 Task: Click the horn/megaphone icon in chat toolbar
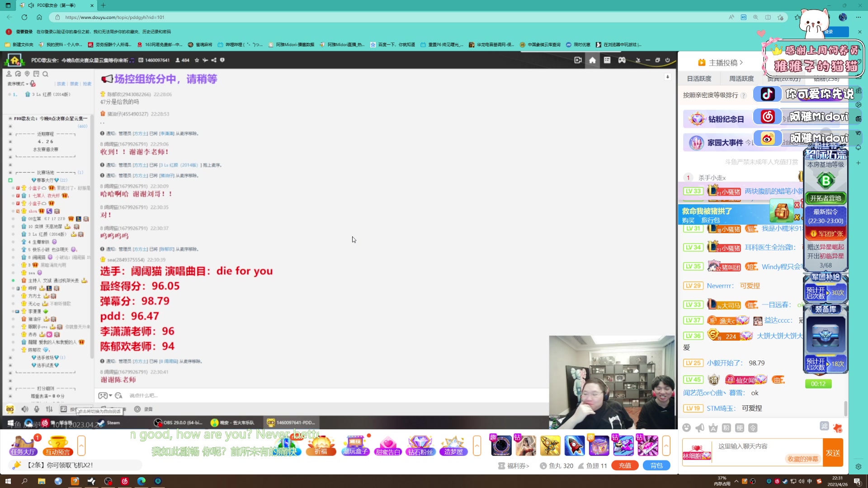tap(700, 428)
